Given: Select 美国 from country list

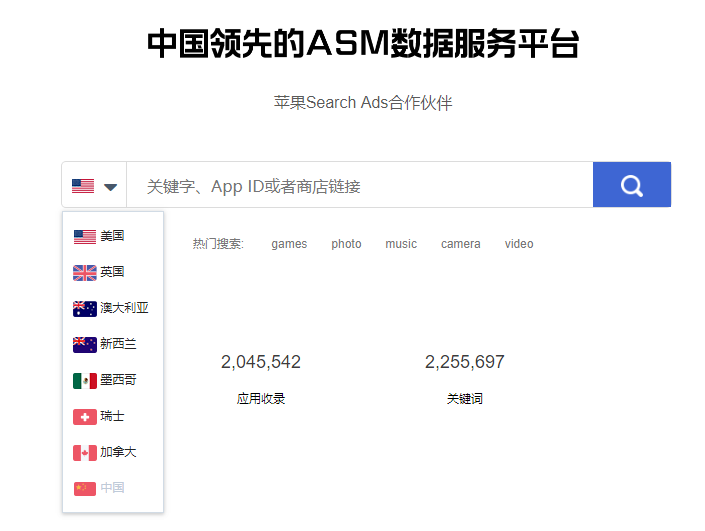Looking at the screenshot, I should pyautogui.click(x=112, y=236).
